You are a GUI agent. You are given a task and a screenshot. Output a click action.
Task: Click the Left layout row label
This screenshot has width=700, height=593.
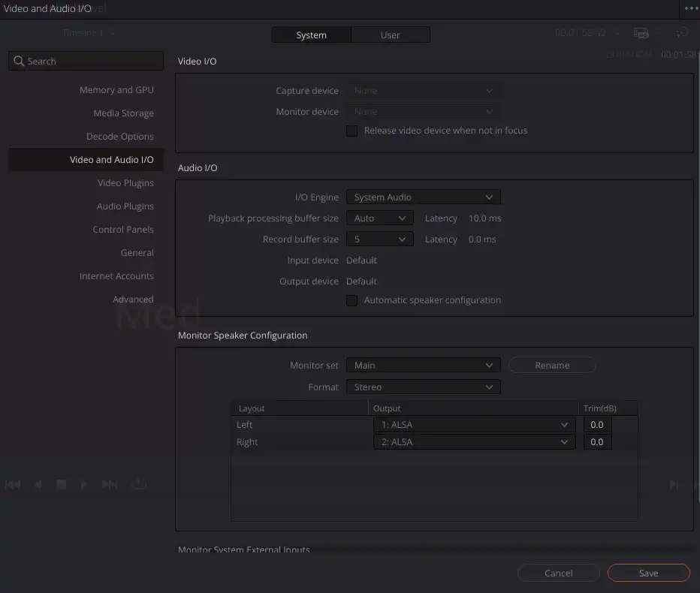(244, 425)
